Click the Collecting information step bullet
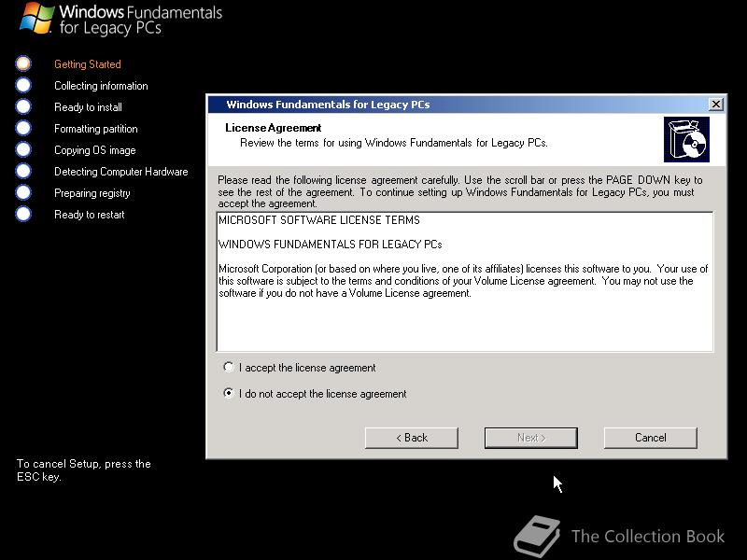Screen dimensions: 747x560 23,85
